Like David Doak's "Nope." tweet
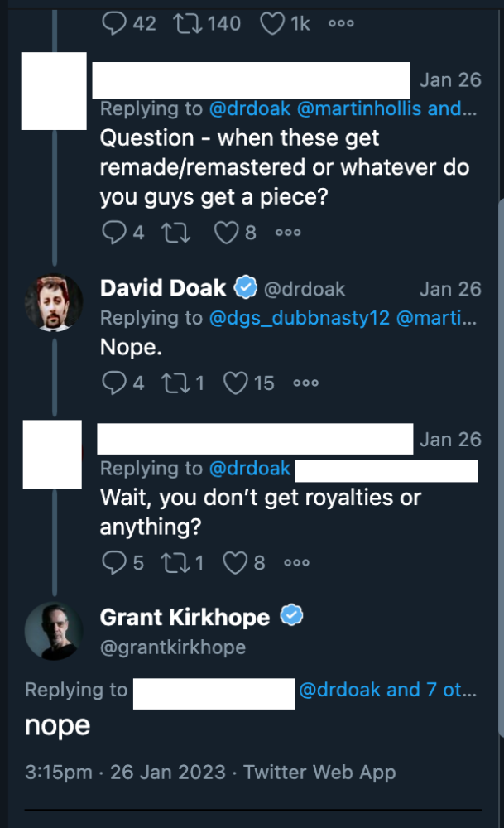 (237, 383)
